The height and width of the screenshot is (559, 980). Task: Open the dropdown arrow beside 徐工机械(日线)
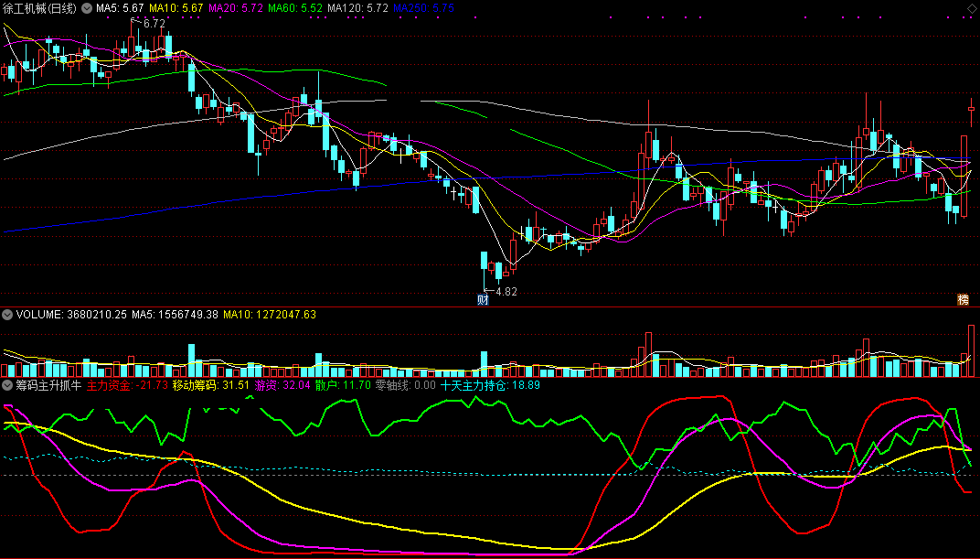point(86,8)
